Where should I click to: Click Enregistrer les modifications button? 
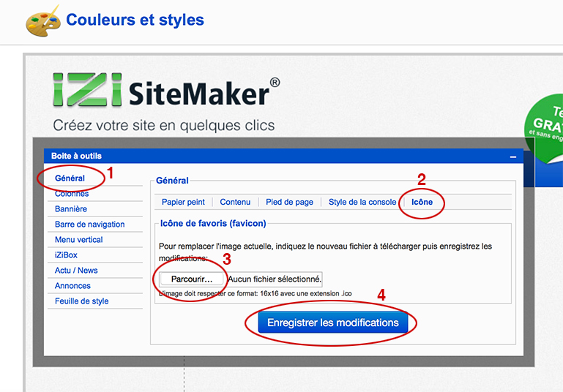click(333, 323)
